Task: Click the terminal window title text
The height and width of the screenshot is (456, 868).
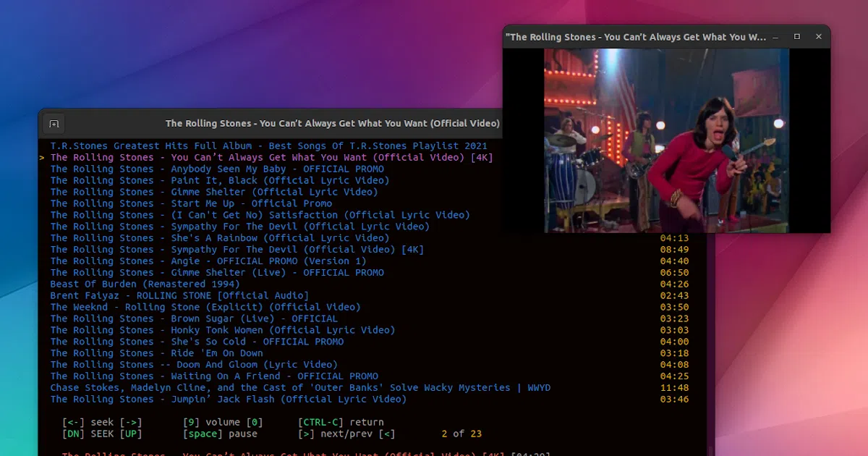Action: click(333, 124)
